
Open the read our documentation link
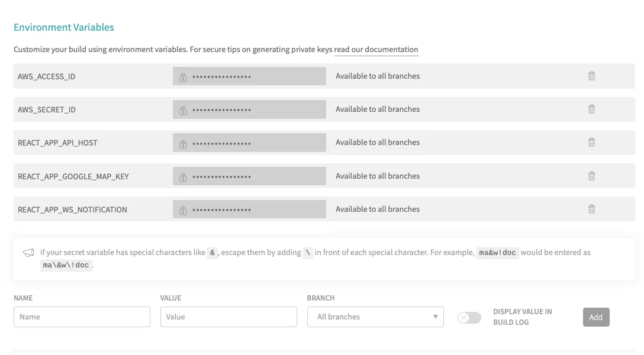pos(376,49)
